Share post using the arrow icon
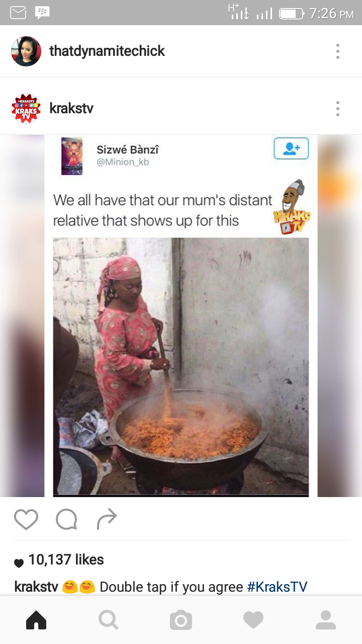 coord(107,519)
